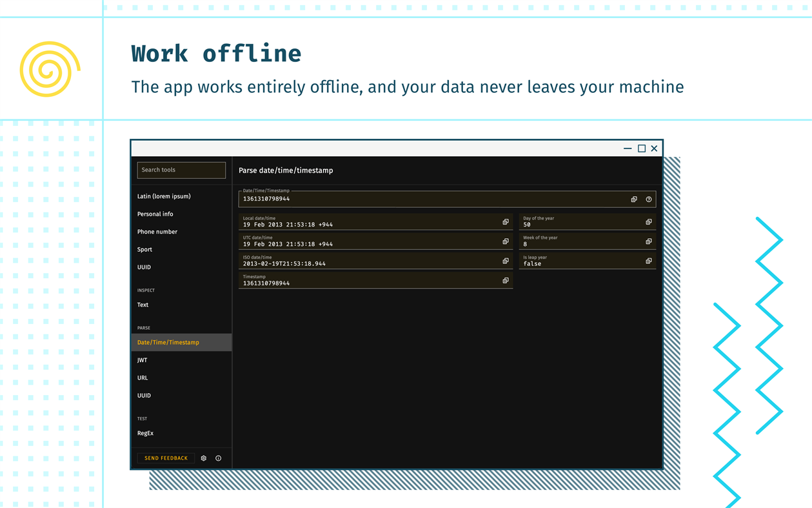Close the app window
Image resolution: width=812 pixels, height=508 pixels.
tap(654, 148)
